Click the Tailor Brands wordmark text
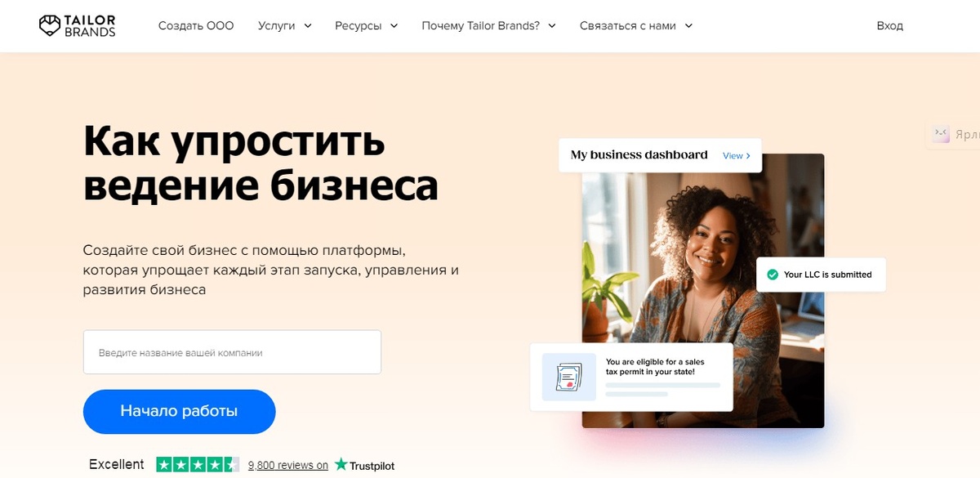This screenshot has height=478, width=980. 91,25
